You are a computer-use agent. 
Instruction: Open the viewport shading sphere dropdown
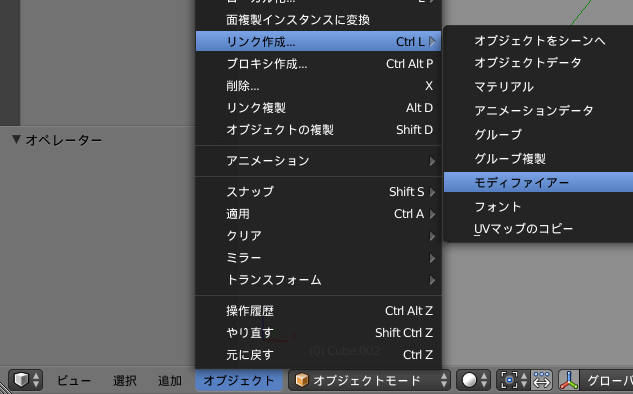474,380
